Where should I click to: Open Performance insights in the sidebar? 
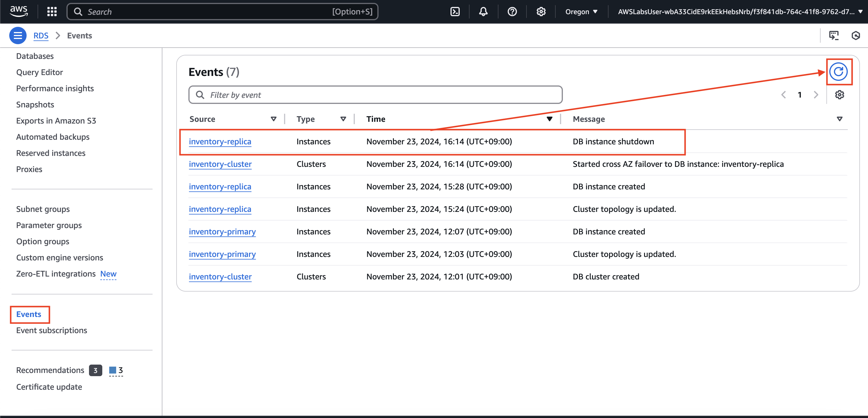(55, 89)
